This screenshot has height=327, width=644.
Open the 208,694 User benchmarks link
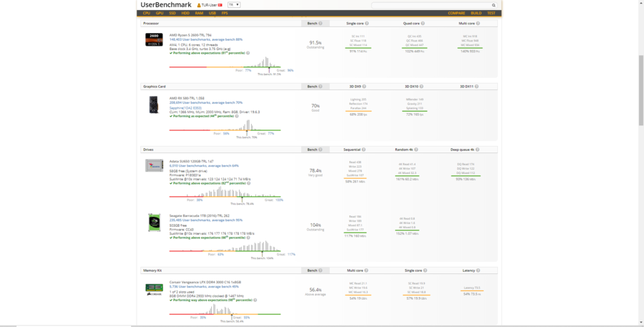click(x=206, y=103)
